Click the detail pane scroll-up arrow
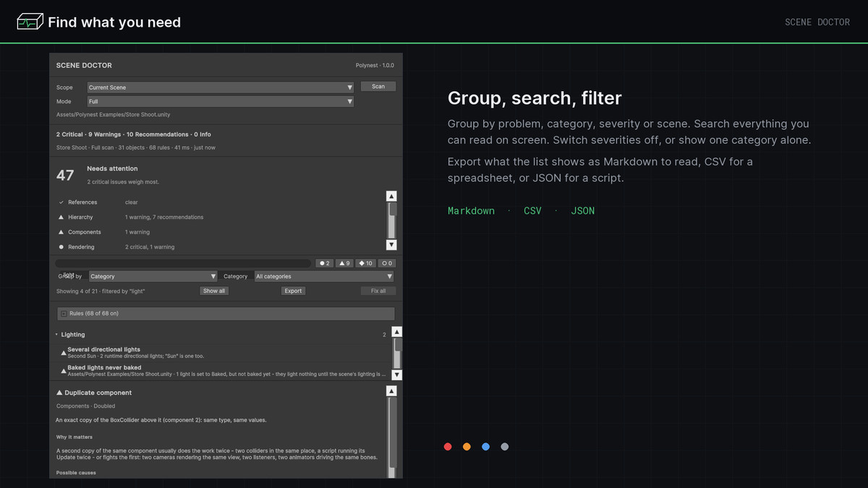 tap(391, 391)
